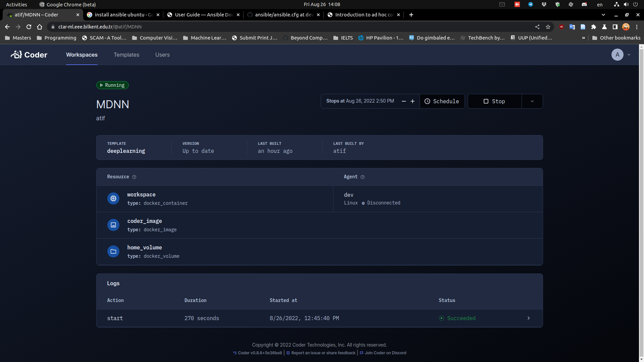
Task: Open the Google Translate extension icon
Action: tap(572, 27)
